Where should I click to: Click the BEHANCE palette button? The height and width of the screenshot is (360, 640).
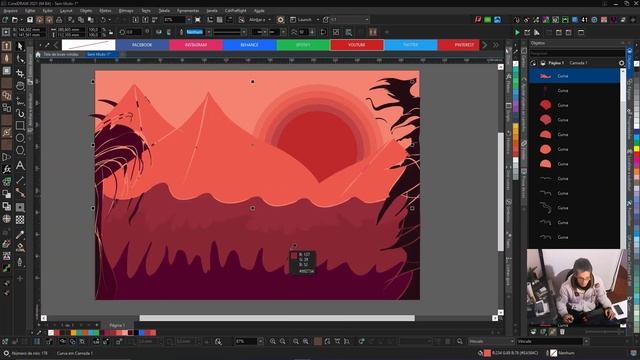pyautogui.click(x=249, y=45)
